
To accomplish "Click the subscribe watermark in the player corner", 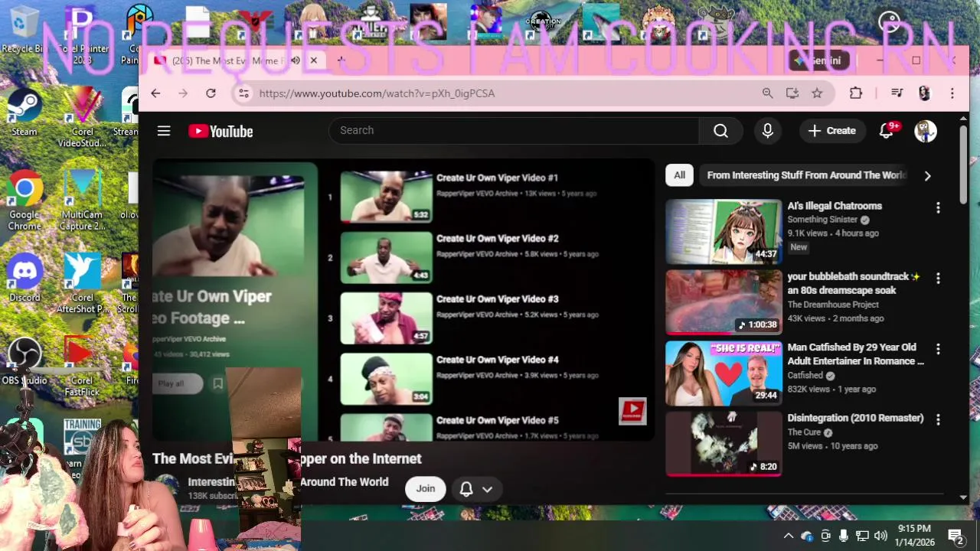I will point(632,412).
